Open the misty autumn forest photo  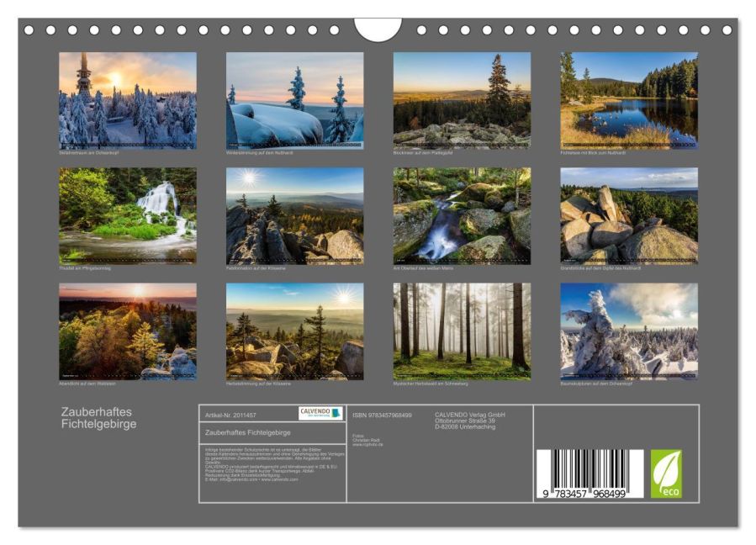click(462, 331)
